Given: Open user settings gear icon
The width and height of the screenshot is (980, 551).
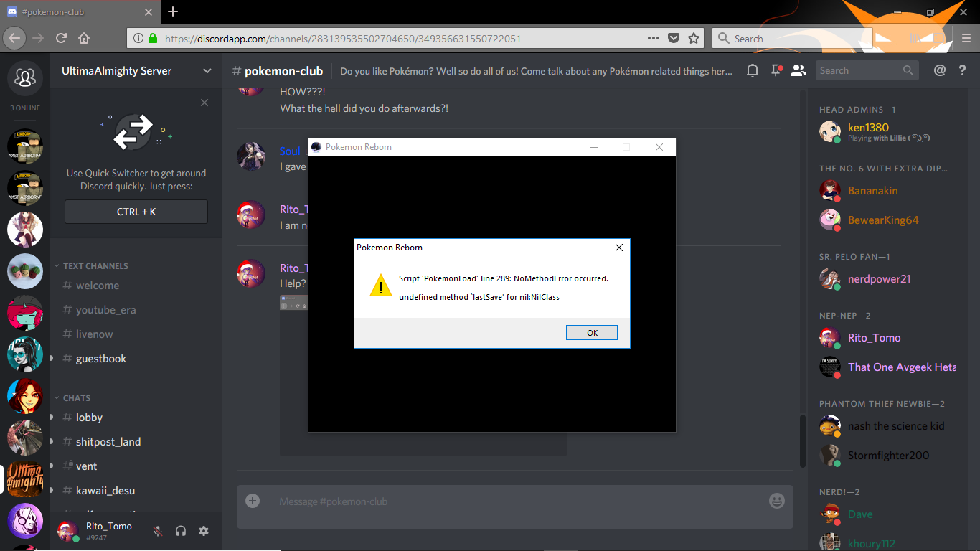Looking at the screenshot, I should 204,531.
